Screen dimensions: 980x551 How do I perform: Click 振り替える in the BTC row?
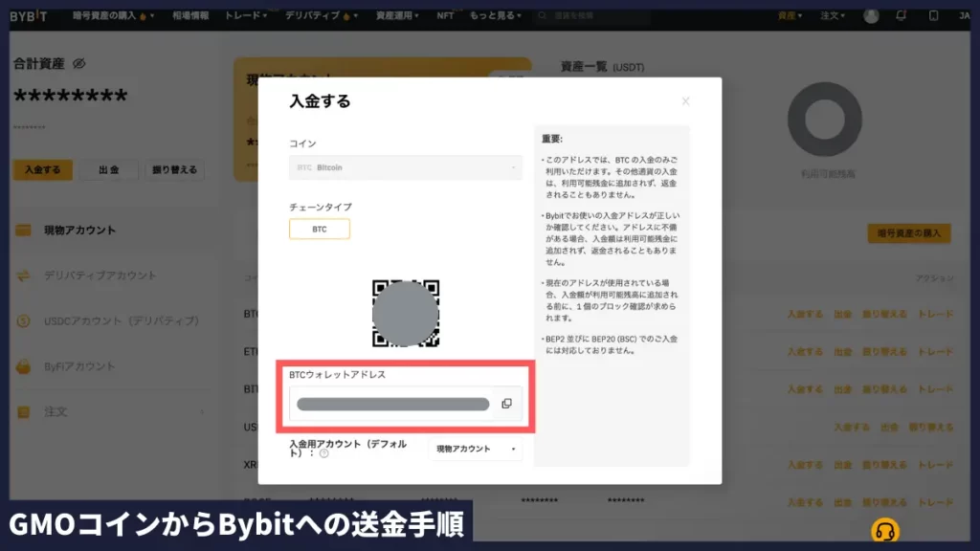[x=884, y=314]
